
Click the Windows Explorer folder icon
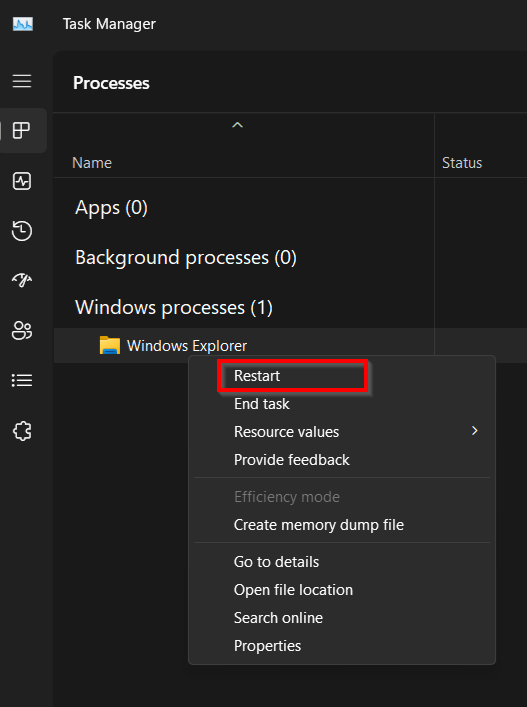click(110, 345)
